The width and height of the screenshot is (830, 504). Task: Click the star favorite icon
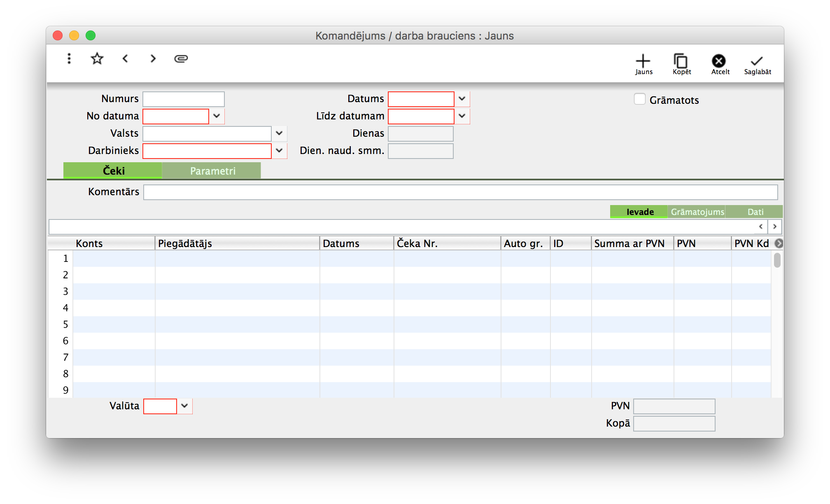point(97,58)
